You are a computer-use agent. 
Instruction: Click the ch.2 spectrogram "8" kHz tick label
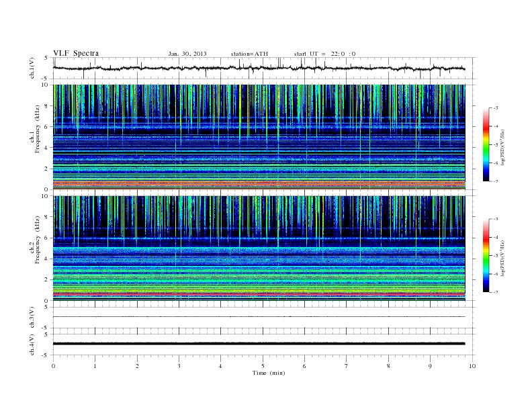[x=46, y=217]
